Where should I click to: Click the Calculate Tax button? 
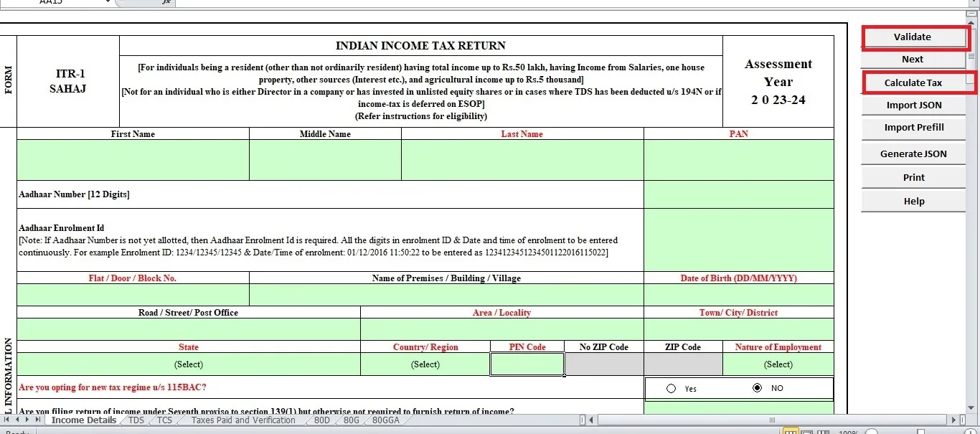point(913,82)
